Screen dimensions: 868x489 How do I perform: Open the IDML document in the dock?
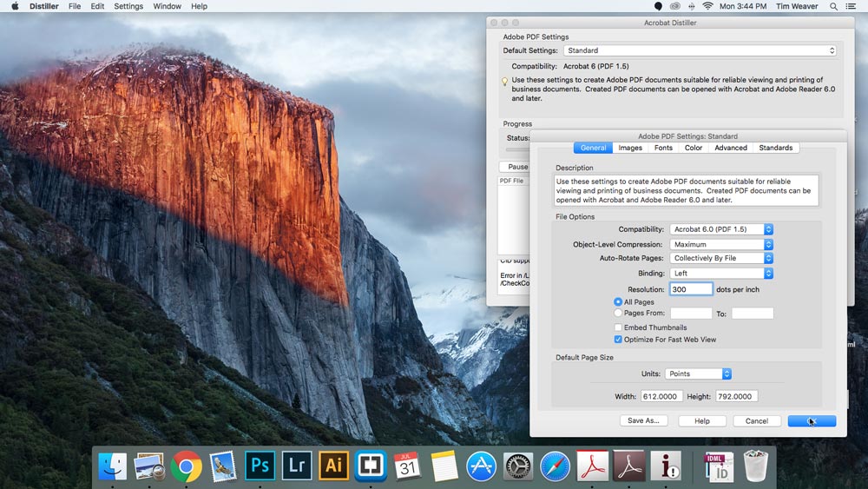(x=719, y=466)
